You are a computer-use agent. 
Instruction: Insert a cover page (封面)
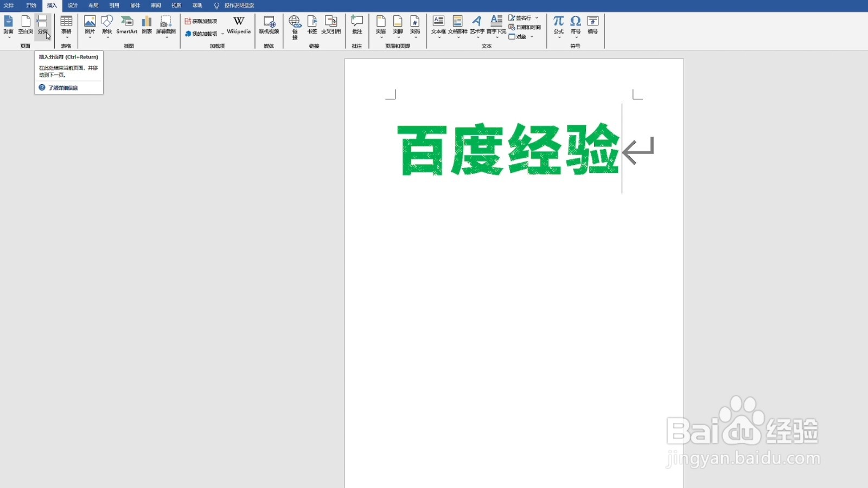9,26
